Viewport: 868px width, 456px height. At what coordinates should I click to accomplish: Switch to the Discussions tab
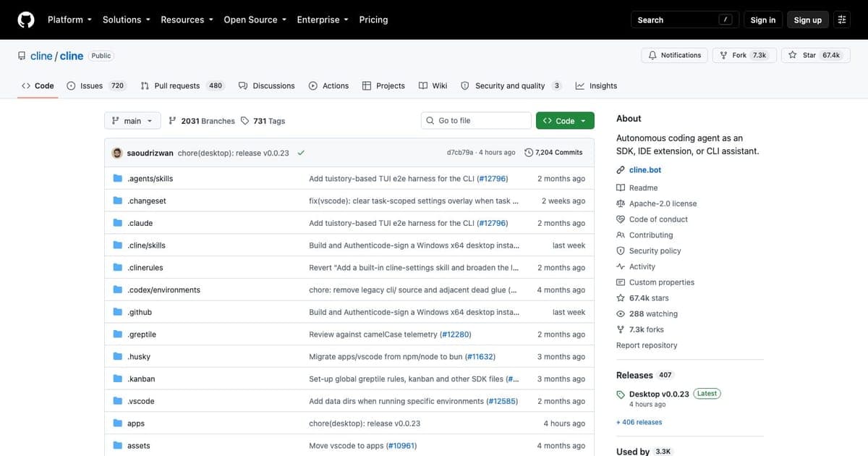pos(267,85)
